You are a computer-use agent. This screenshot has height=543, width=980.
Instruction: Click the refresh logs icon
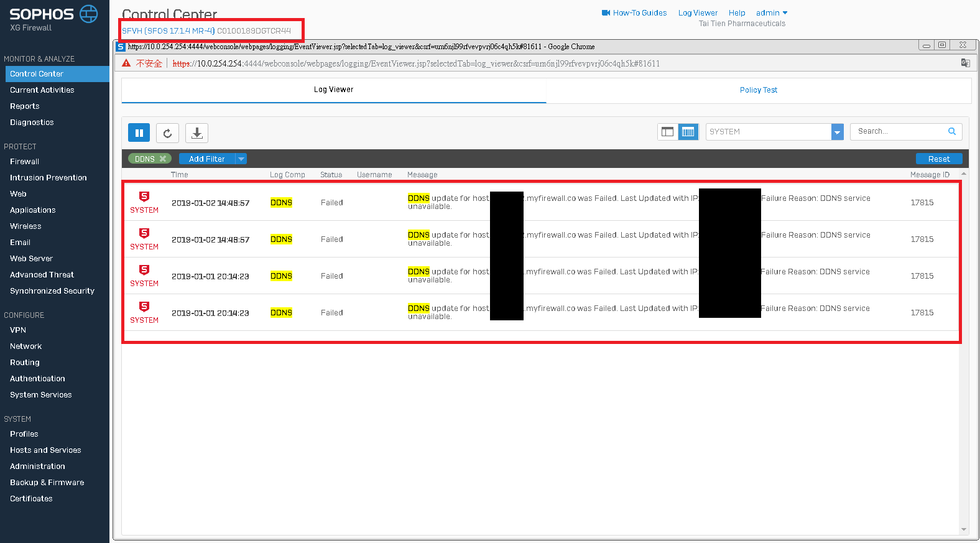(167, 132)
